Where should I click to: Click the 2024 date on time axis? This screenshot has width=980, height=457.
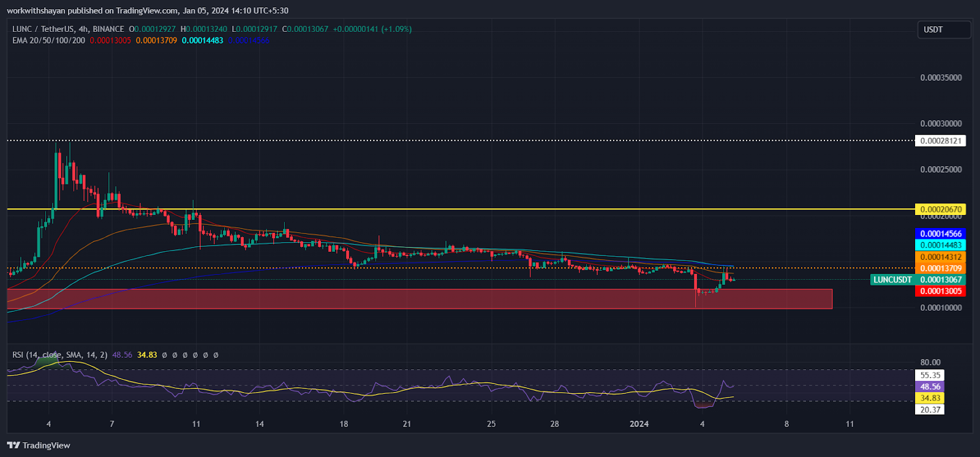point(639,424)
